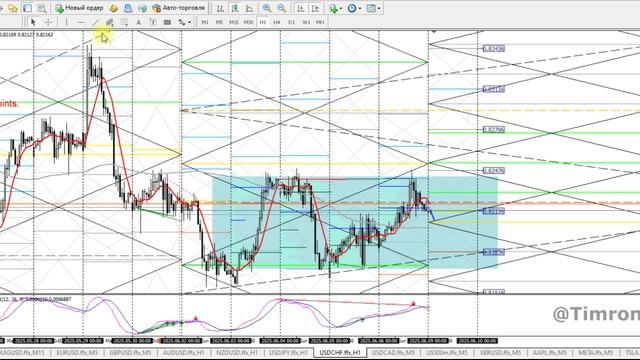Select the arrow cursor tool
Screen dimensions: 640x360
pyautogui.click(x=33, y=22)
